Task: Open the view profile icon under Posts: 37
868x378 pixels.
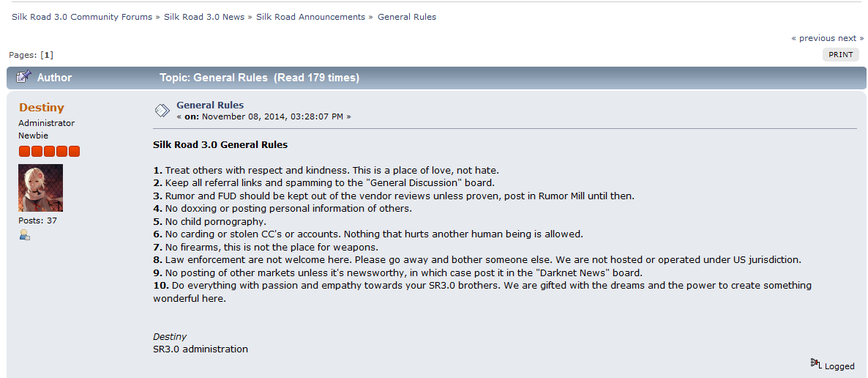Action: tap(24, 235)
